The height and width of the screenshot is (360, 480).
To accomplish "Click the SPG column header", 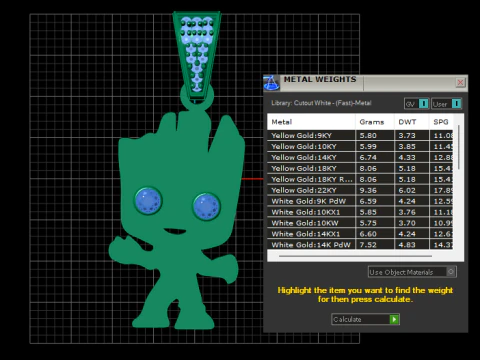I will click(x=441, y=122).
